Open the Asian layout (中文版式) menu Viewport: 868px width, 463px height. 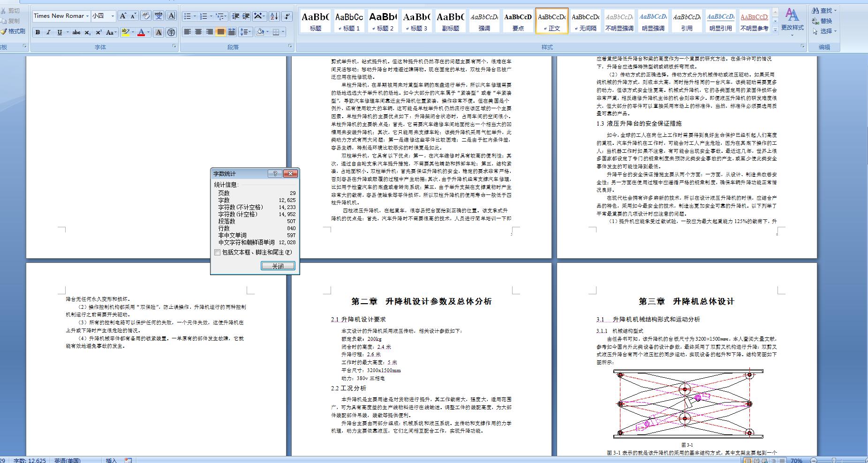(259, 16)
